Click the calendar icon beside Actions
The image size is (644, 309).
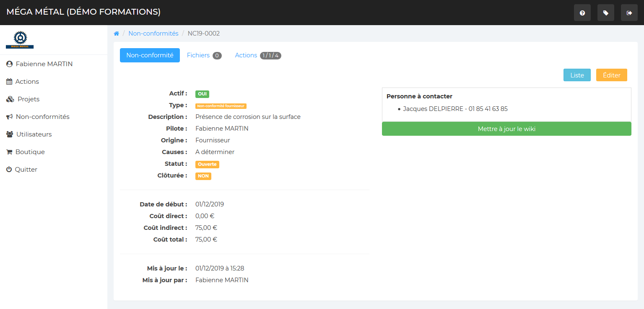(9, 82)
